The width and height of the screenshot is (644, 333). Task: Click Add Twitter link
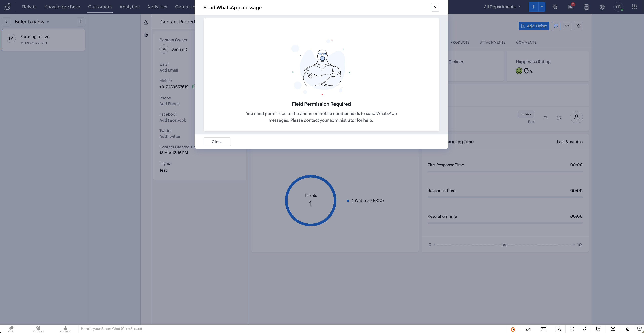click(170, 136)
